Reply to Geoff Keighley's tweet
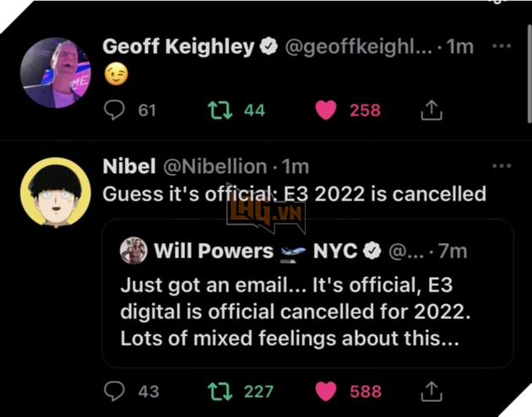The height and width of the screenshot is (417, 532). click(x=114, y=110)
